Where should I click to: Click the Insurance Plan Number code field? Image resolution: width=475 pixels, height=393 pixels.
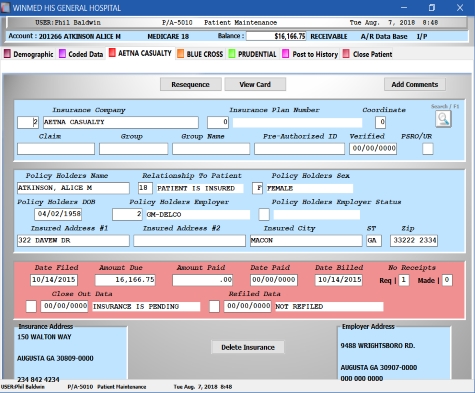tap(218, 122)
